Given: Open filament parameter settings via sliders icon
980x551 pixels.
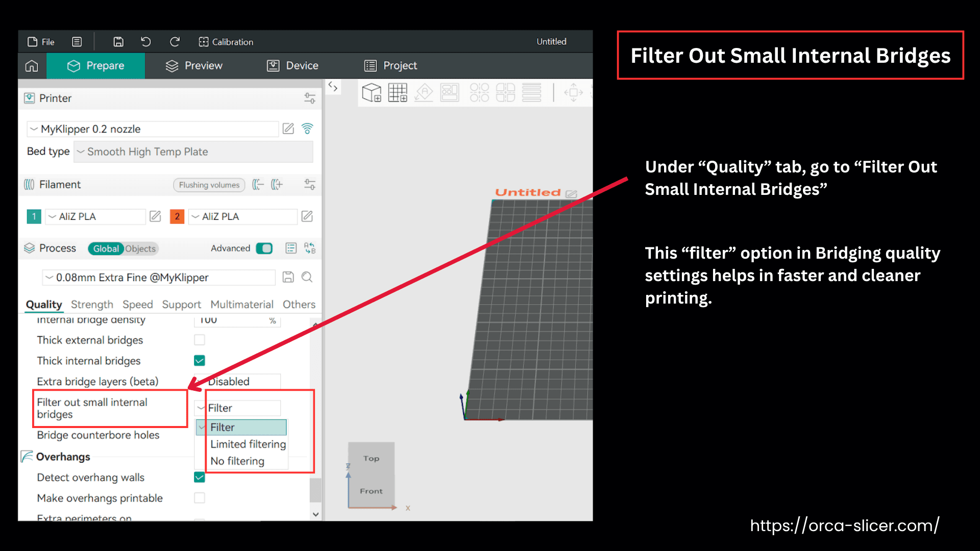Looking at the screenshot, I should pos(309,185).
